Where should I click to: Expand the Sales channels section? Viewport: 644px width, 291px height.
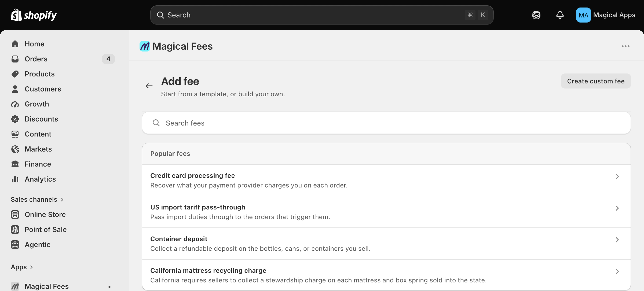point(37,200)
